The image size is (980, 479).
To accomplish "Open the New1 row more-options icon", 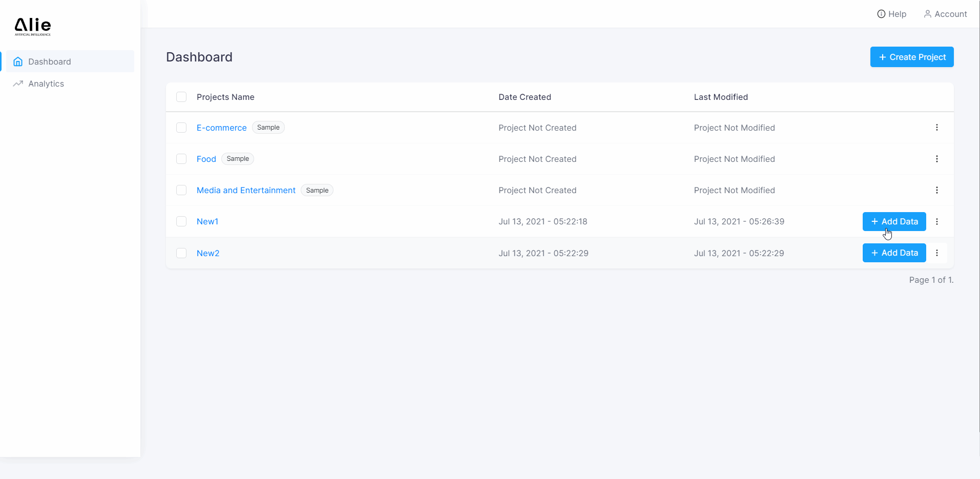I will coord(936,221).
